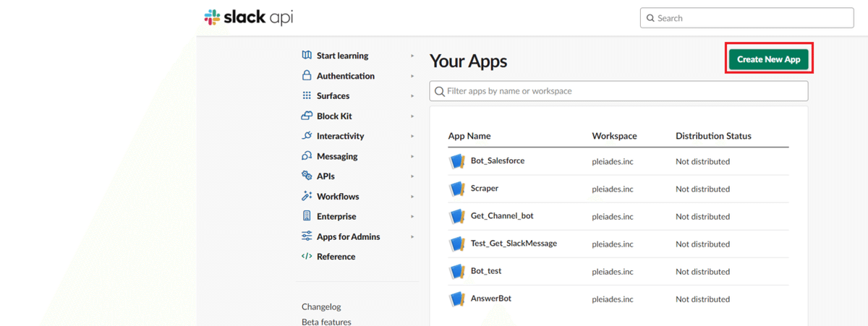Click the Workspace column header
This screenshot has width=868, height=326.
pos(614,136)
